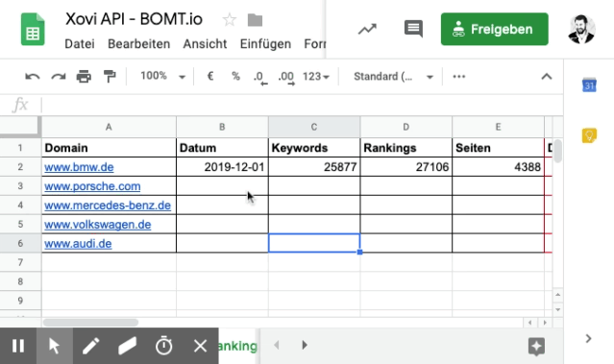Open the activity dashboard trend icon
Screen dimensions: 614x364
[x=367, y=29]
